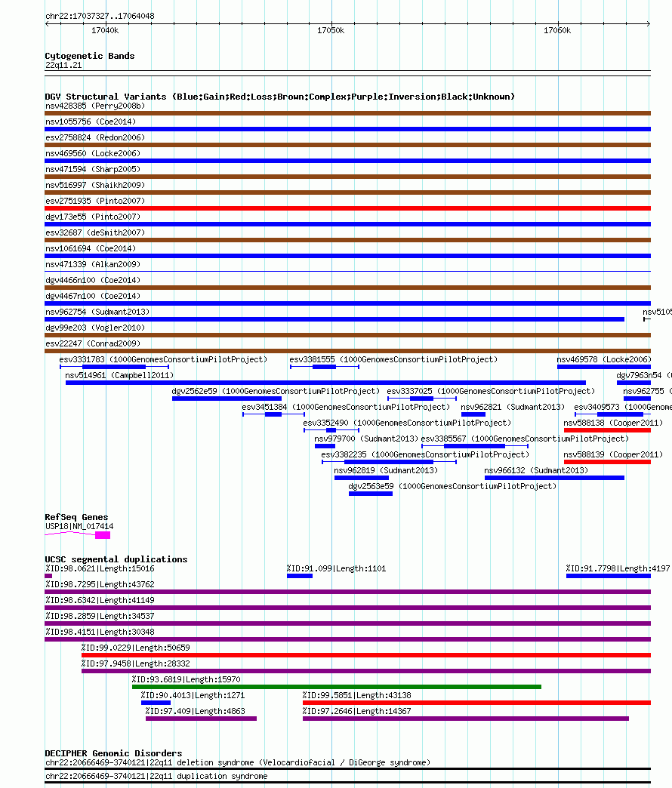Click nsv962821 (Sudmant2013) label
672x788 pixels.
513,407
